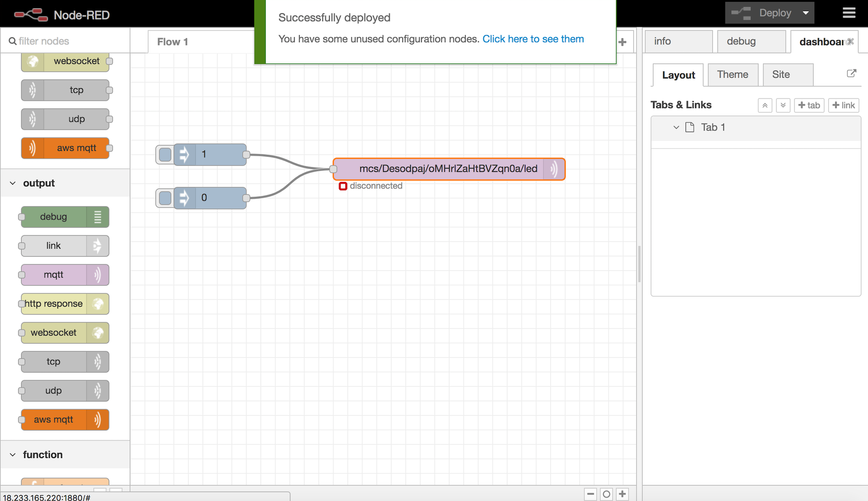The width and height of the screenshot is (868, 501).
Task: Collapse the function palette category
Action: (65, 454)
